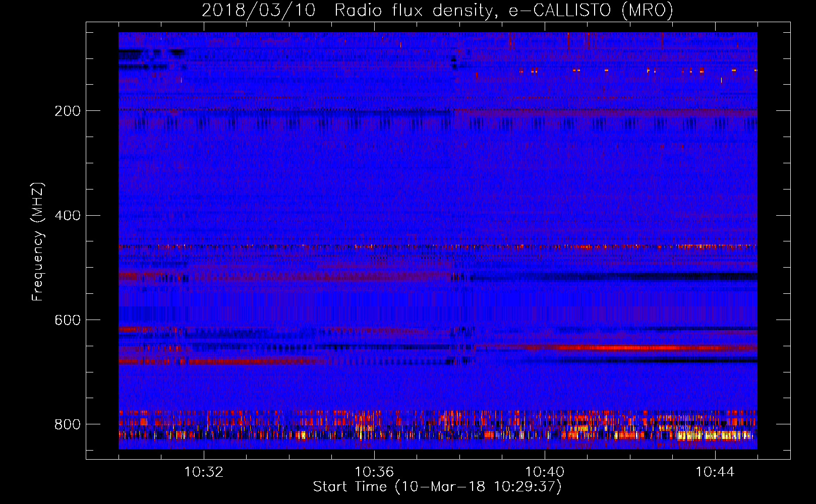Image resolution: width=816 pixels, height=504 pixels.
Task: Click the 600 frequency tick label
Action: tap(68, 321)
